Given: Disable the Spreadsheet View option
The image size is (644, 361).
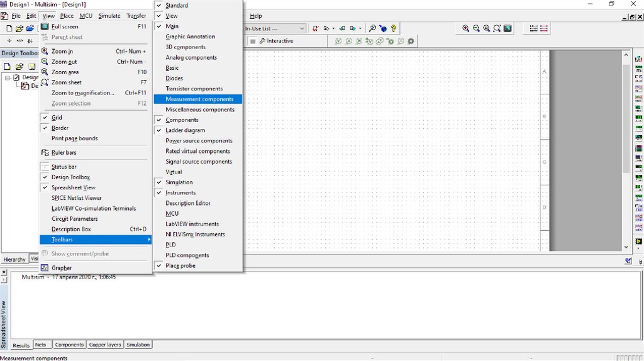Looking at the screenshot, I should tap(73, 187).
